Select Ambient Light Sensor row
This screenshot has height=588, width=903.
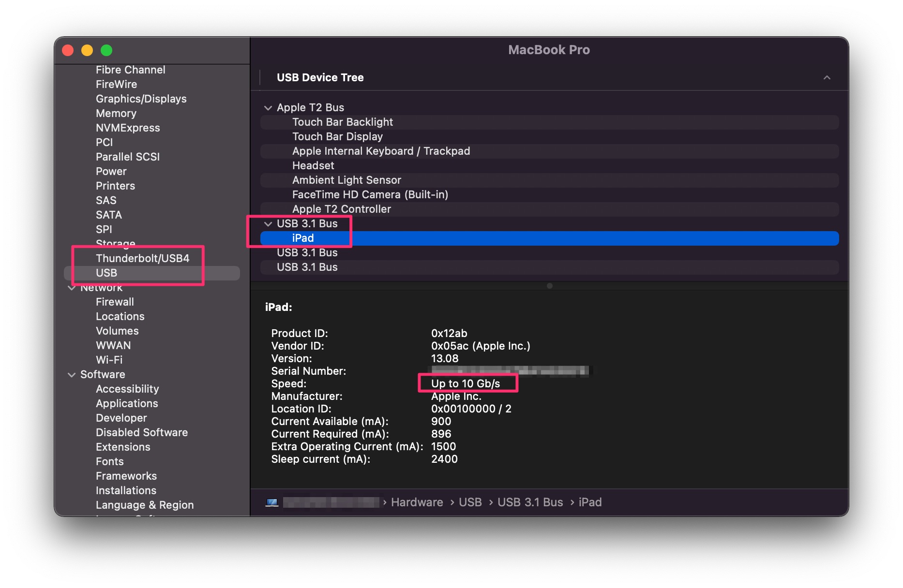(x=549, y=180)
